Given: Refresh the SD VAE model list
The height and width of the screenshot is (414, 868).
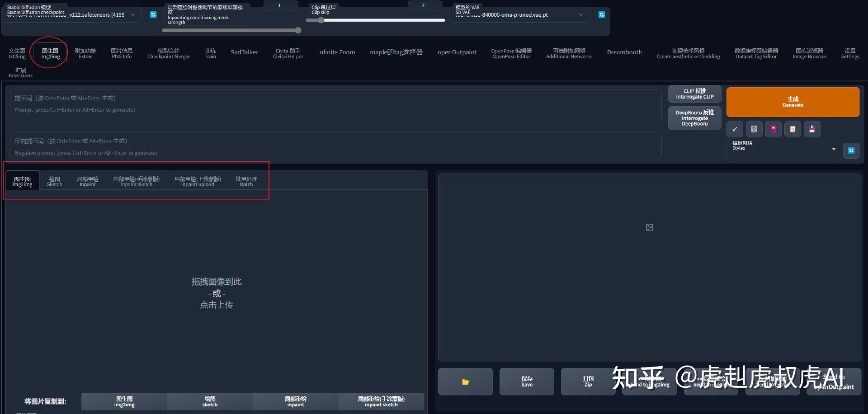Looking at the screenshot, I should (601, 14).
